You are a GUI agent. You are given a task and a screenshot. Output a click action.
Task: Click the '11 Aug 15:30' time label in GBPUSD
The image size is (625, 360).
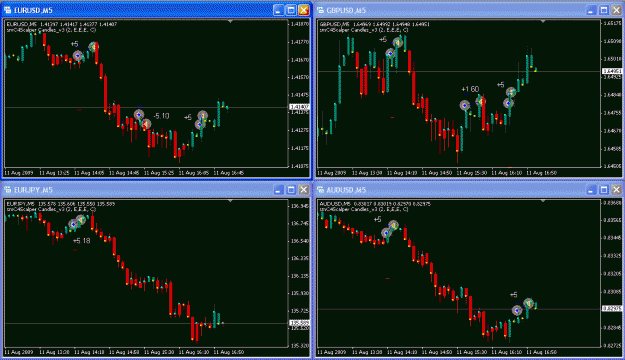pyautogui.click(x=472, y=173)
